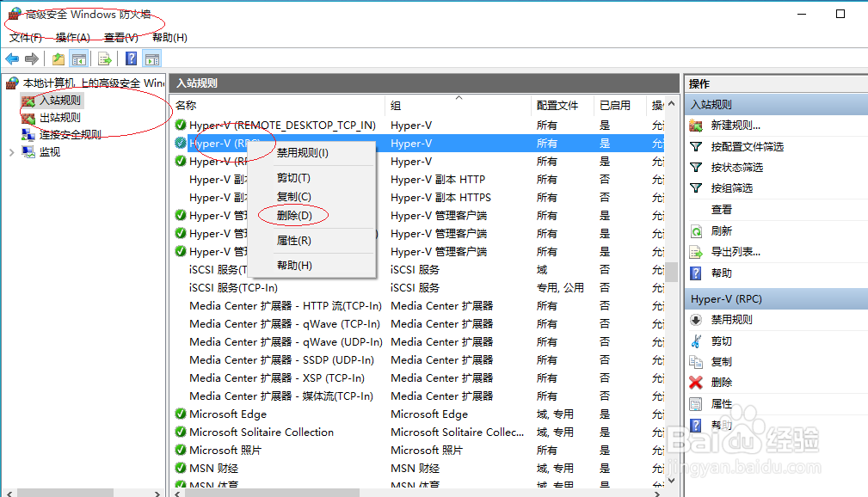Click the export list toolbar icon
This screenshot has width=868, height=497.
click(105, 58)
